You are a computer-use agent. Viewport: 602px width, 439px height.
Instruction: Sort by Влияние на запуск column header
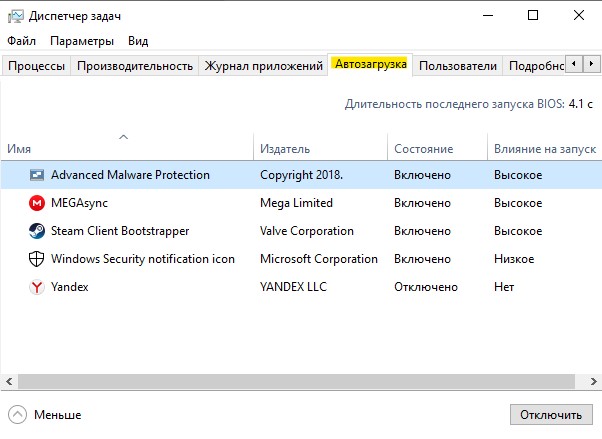545,149
